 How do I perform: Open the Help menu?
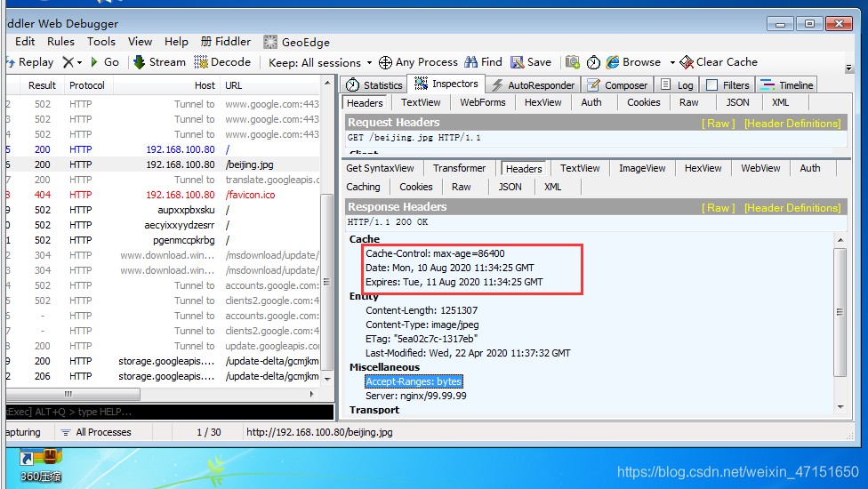tap(176, 42)
